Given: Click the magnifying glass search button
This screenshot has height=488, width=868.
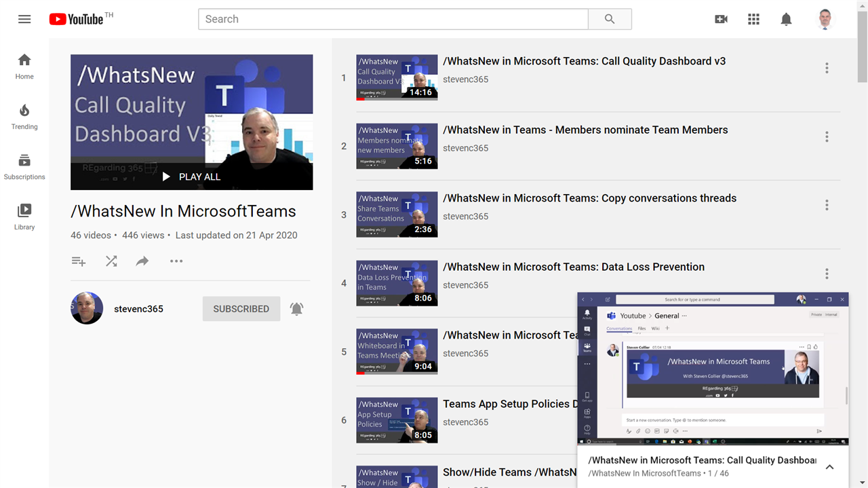Looking at the screenshot, I should point(610,19).
